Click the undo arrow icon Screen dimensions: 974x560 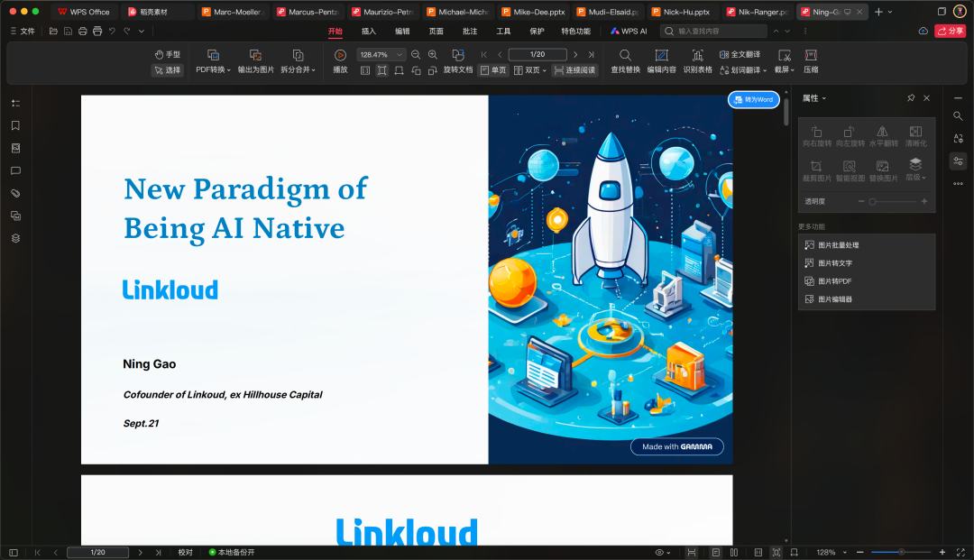112,31
